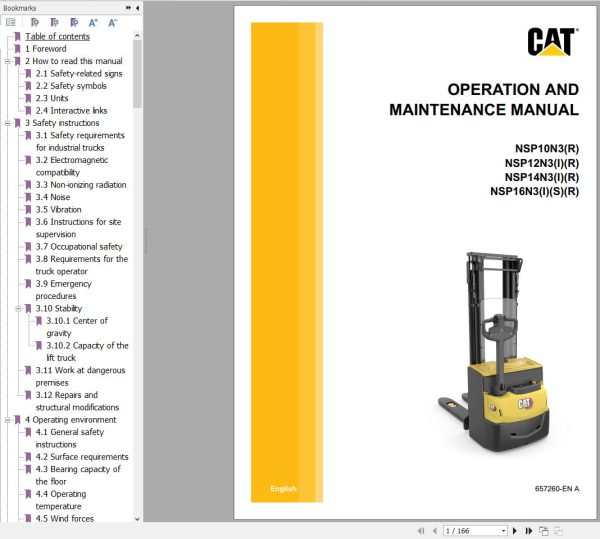Open '3.8 Requirements for the truck operator'

click(82, 265)
